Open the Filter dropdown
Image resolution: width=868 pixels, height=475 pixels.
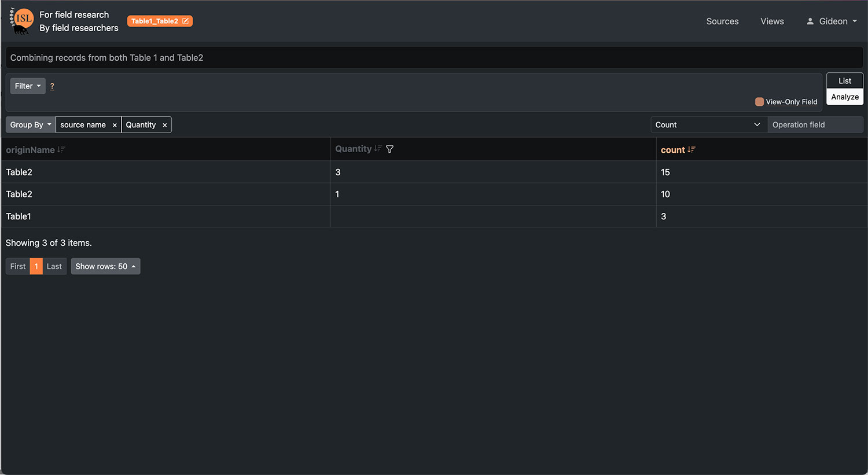coord(28,86)
